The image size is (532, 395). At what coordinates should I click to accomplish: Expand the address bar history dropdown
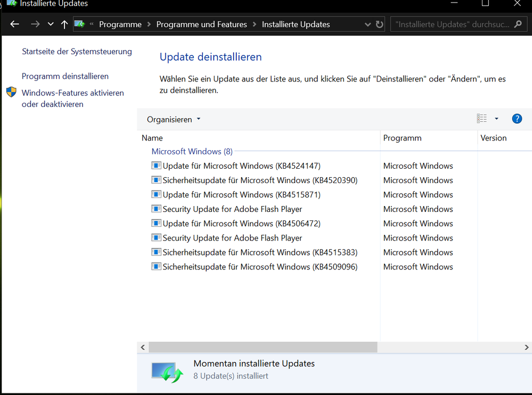pos(367,24)
